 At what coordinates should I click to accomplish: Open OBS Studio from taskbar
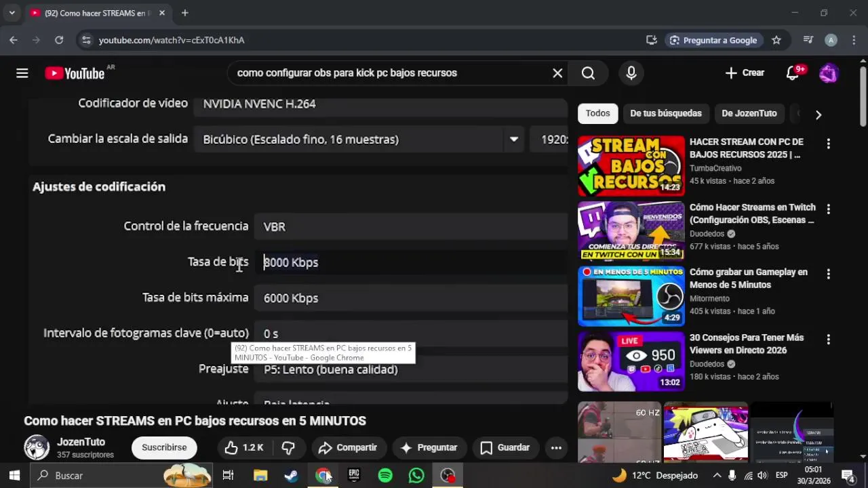click(x=448, y=475)
